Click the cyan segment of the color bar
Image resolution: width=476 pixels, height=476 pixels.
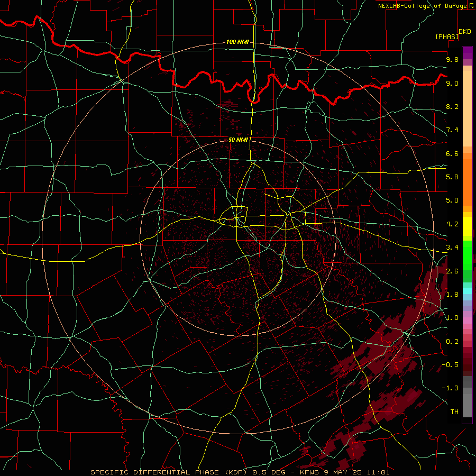click(x=467, y=291)
